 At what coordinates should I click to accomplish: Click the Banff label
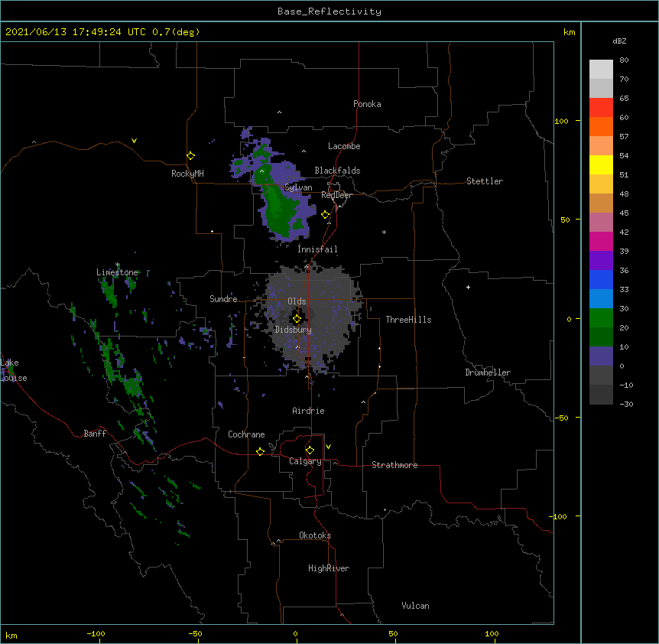tap(95, 434)
